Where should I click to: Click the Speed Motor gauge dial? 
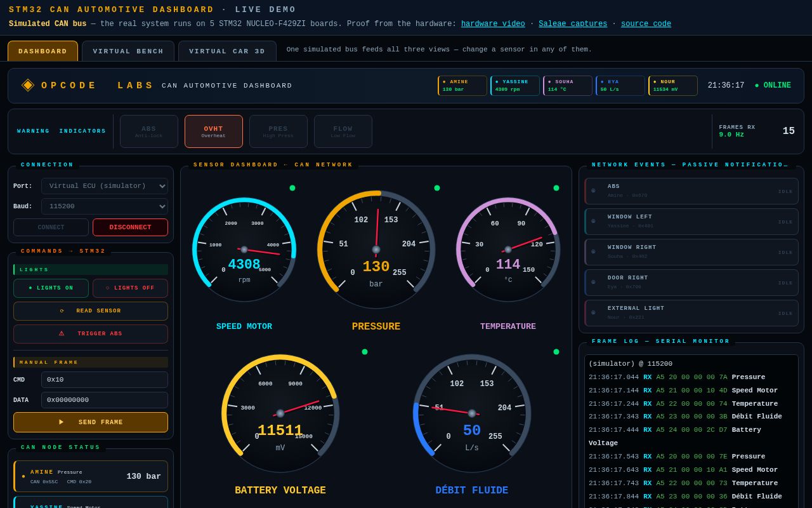244,250
